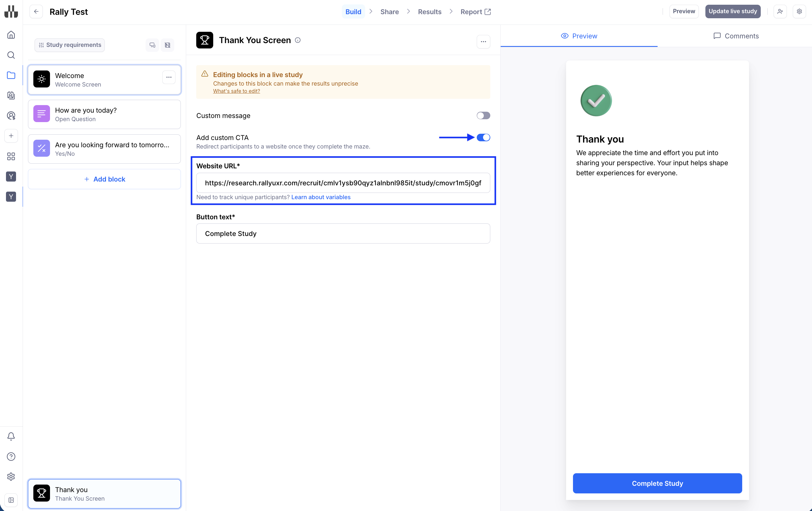This screenshot has width=812, height=511.
Task: Click the Preview button in the top bar
Action: coord(684,11)
